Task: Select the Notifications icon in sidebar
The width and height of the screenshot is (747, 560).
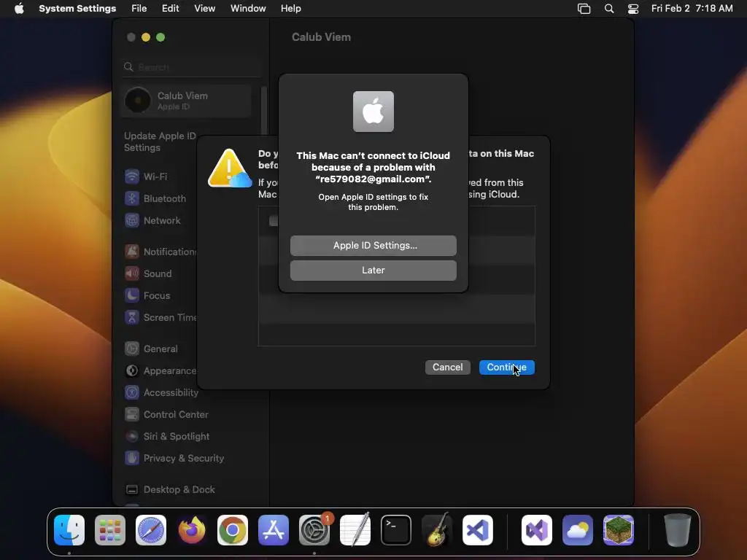Action: [x=132, y=252]
